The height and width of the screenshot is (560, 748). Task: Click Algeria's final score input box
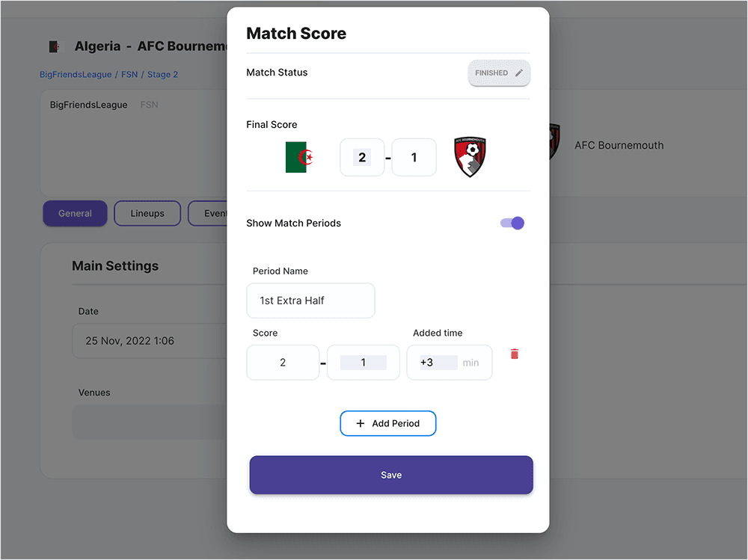362,157
